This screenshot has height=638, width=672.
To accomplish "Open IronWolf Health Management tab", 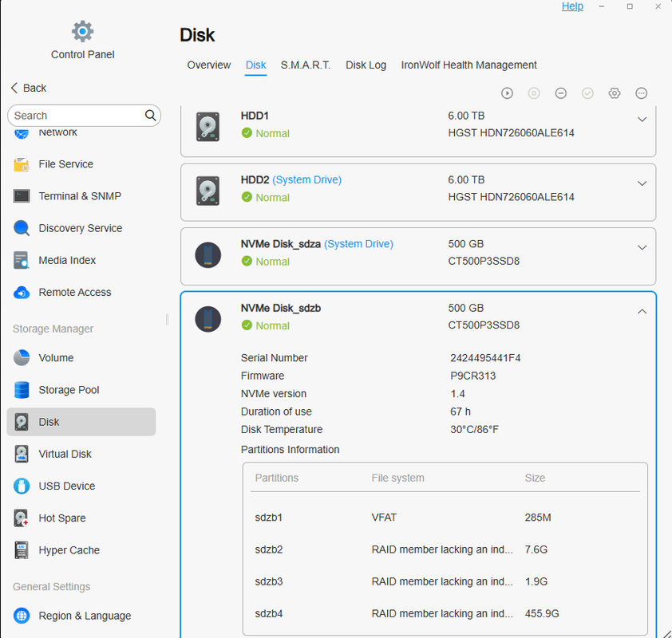I will [x=468, y=65].
